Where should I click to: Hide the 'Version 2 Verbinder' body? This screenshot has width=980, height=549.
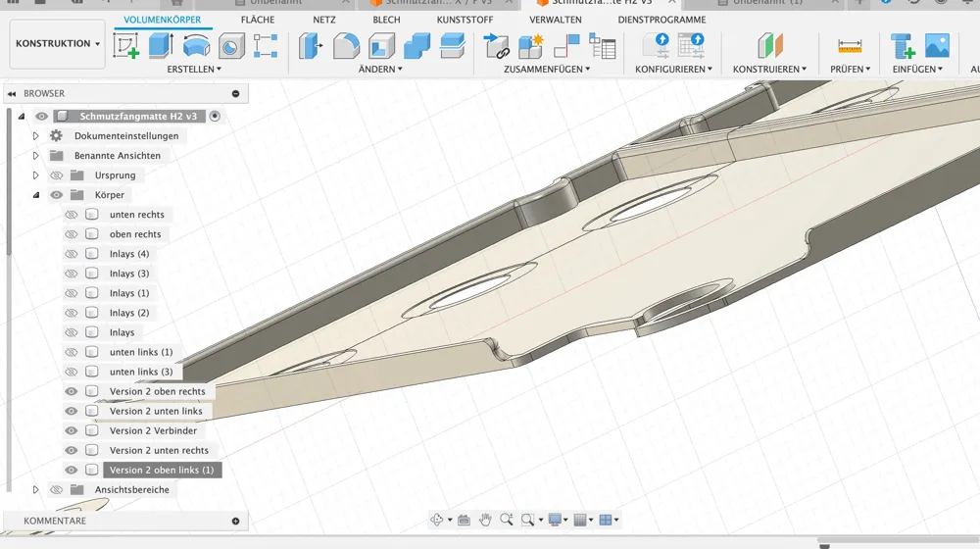coord(72,430)
